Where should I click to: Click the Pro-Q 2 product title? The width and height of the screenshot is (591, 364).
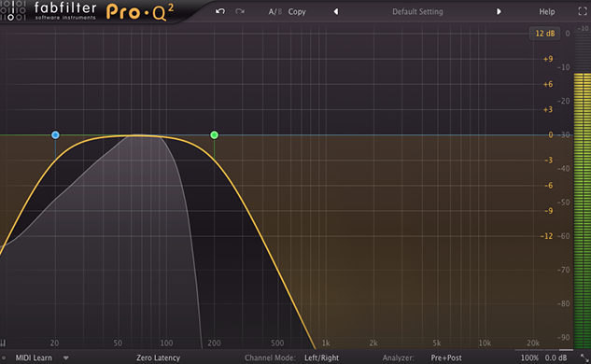click(x=140, y=12)
